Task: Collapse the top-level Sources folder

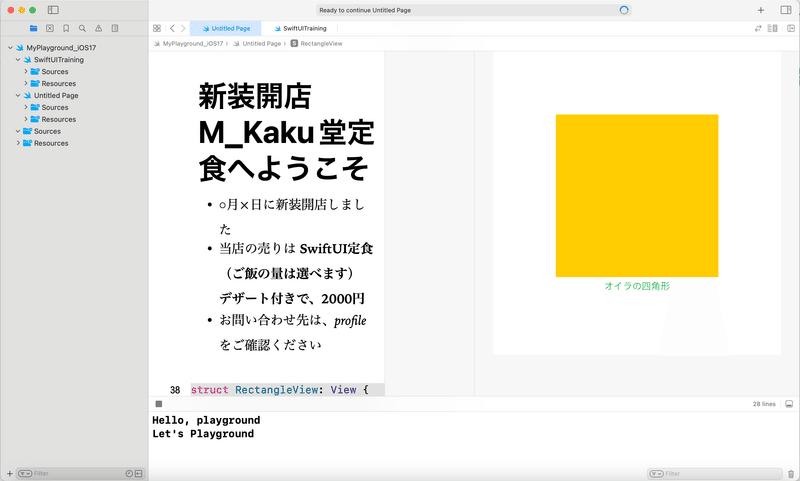Action: pos(18,131)
